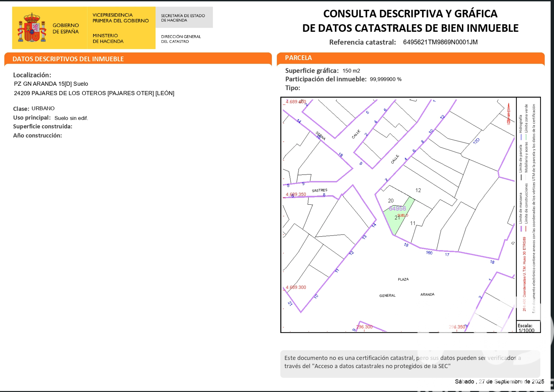
Task: Select the value 'Suelo sin edif.'
Action: (x=71, y=118)
